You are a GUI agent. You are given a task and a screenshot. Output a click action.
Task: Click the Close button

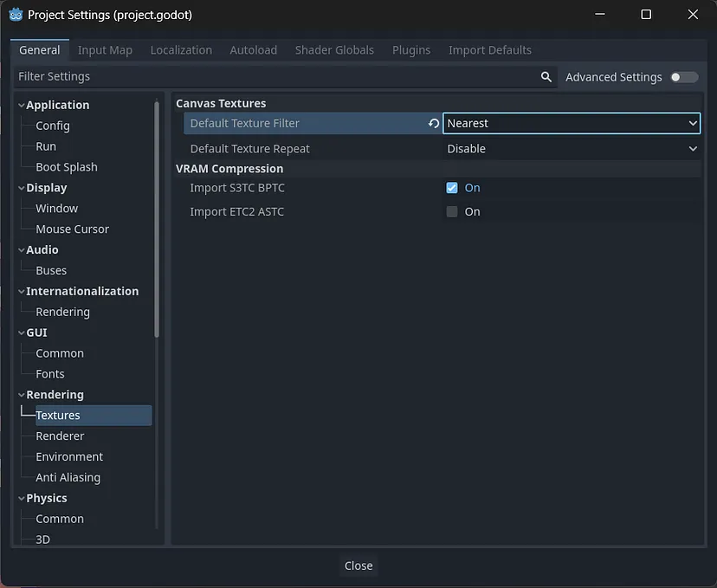pos(358,565)
